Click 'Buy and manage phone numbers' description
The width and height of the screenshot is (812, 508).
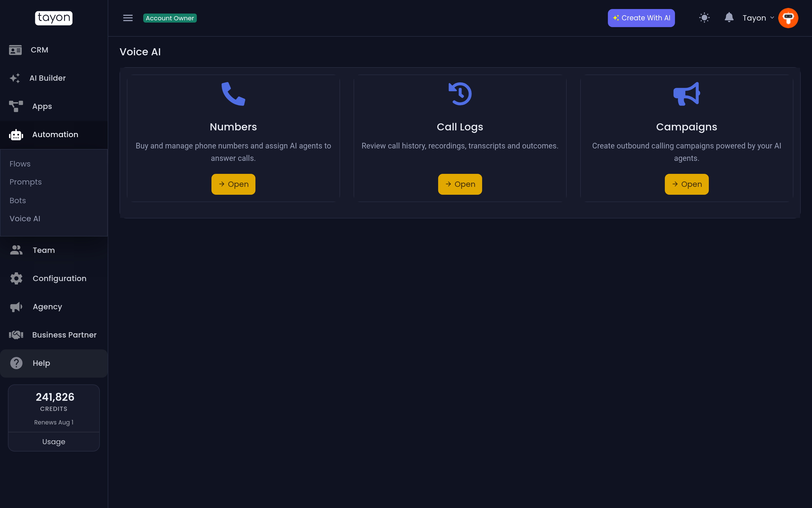[233, 152]
